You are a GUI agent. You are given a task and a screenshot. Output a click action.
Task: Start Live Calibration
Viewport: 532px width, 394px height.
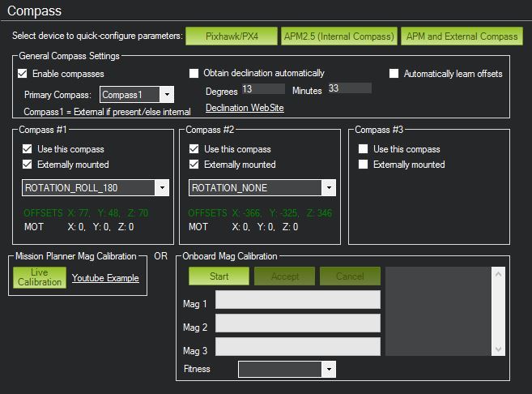(x=40, y=277)
